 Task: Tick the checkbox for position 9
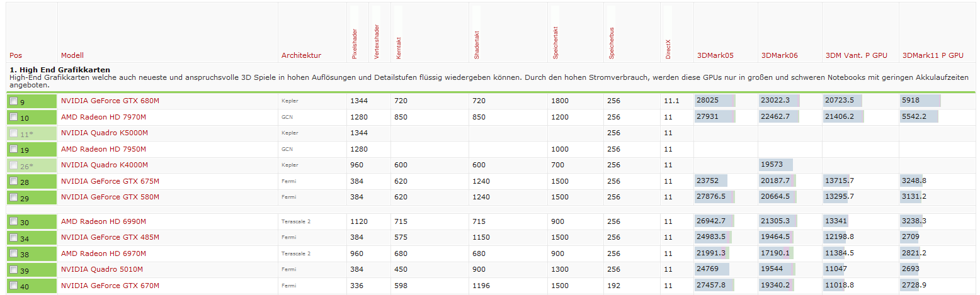click(x=14, y=101)
